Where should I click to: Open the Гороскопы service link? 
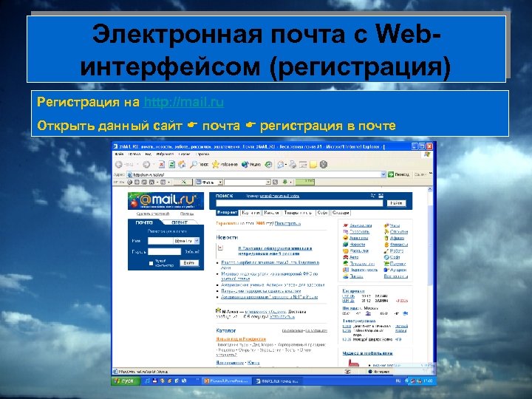[x=360, y=232]
